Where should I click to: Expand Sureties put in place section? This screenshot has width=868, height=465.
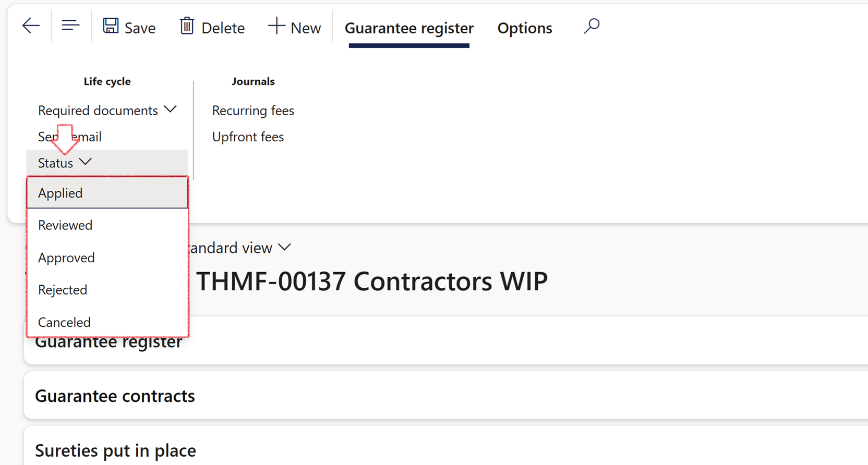(115, 450)
